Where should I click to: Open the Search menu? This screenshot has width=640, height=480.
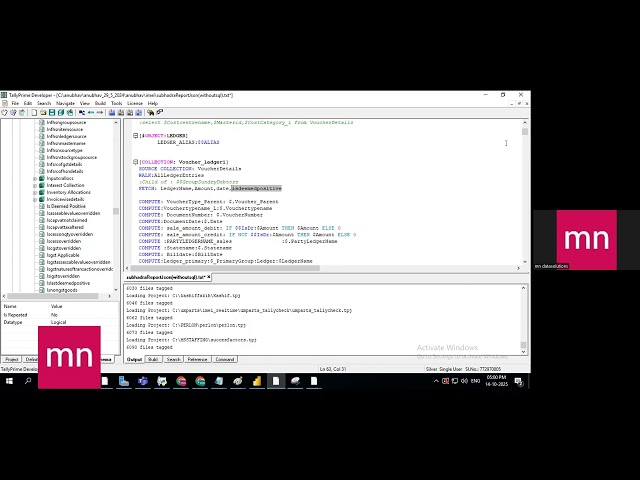44,103
